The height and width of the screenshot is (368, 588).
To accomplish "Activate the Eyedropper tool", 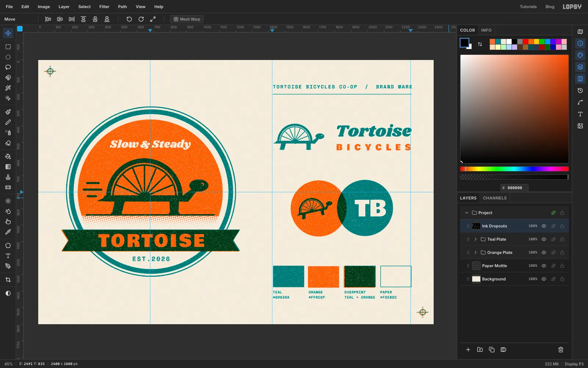I will pos(8,232).
